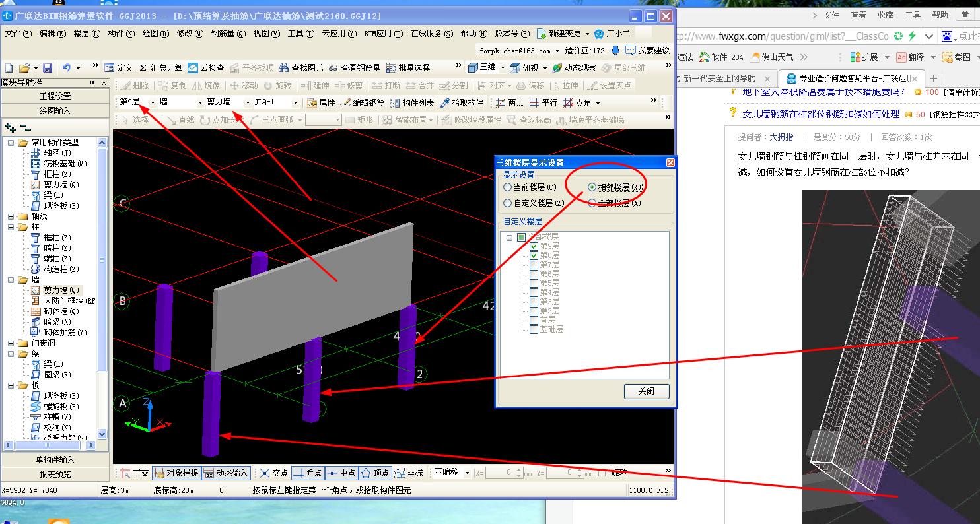Screen dimensions: 980x524
Task: Click the plus expand-all tree icon
Action: pos(10,127)
